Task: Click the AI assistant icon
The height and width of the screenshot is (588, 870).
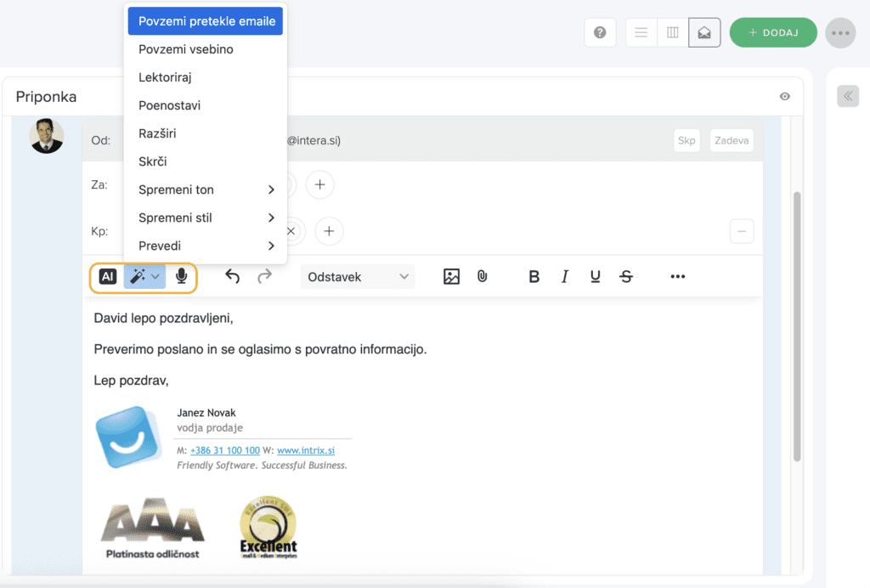Action: pyautogui.click(x=108, y=276)
